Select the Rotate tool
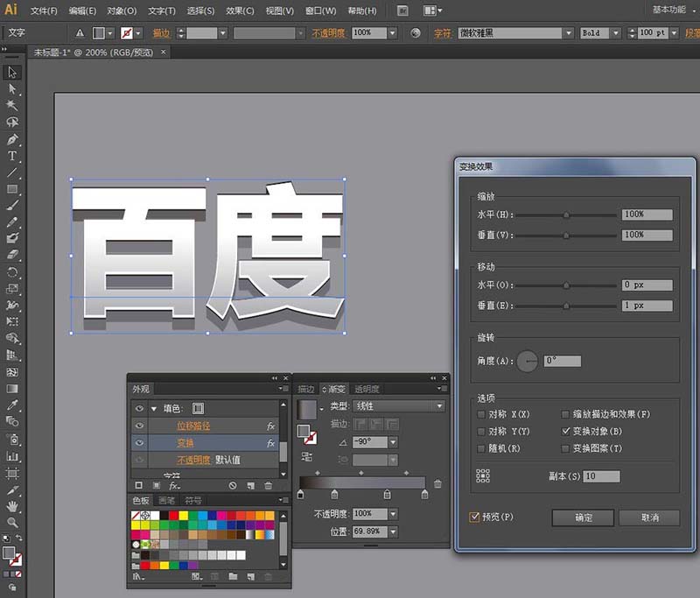Viewport: 700px width, 598px height. [12, 272]
